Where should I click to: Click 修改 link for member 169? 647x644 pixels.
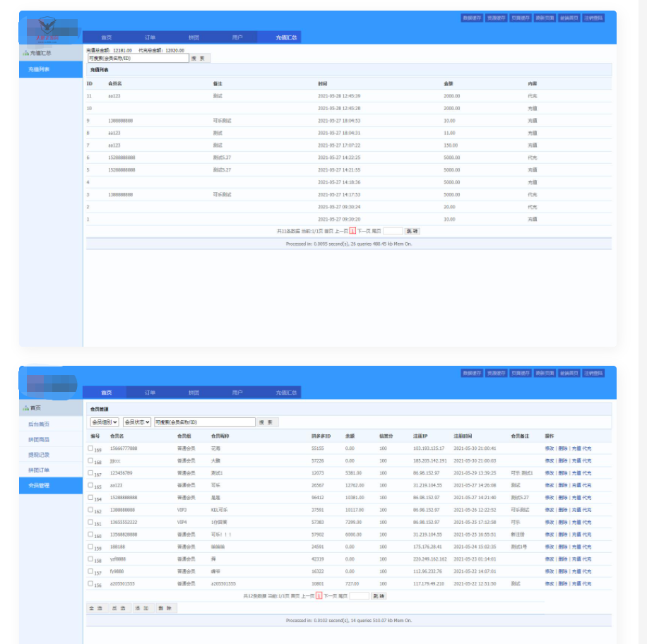click(549, 448)
